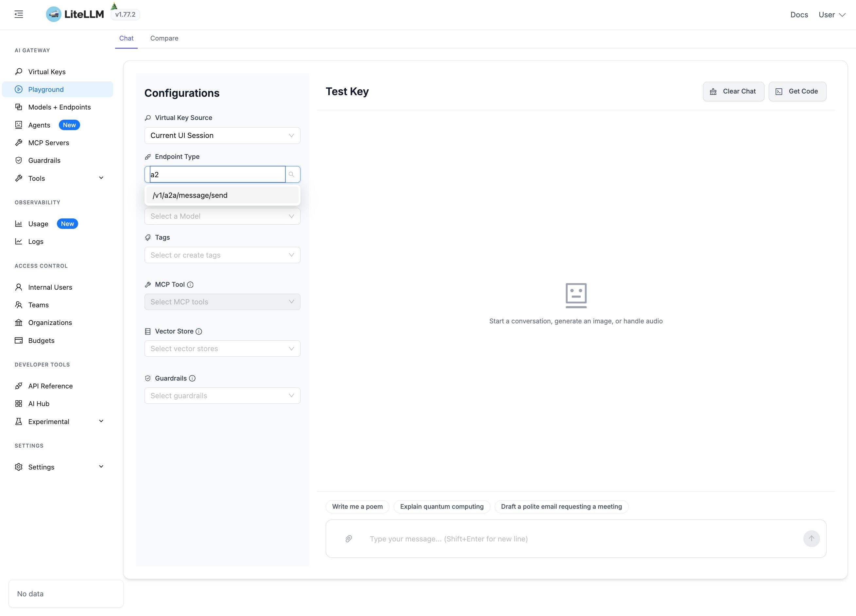The image size is (856, 616).
Task: Select Models + Endpoints in the sidebar
Action: point(59,107)
